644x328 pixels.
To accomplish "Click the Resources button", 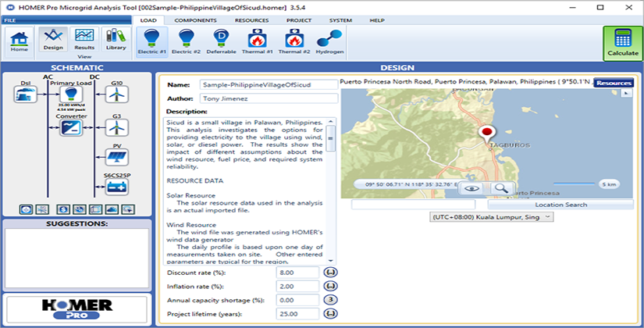I will 614,83.
